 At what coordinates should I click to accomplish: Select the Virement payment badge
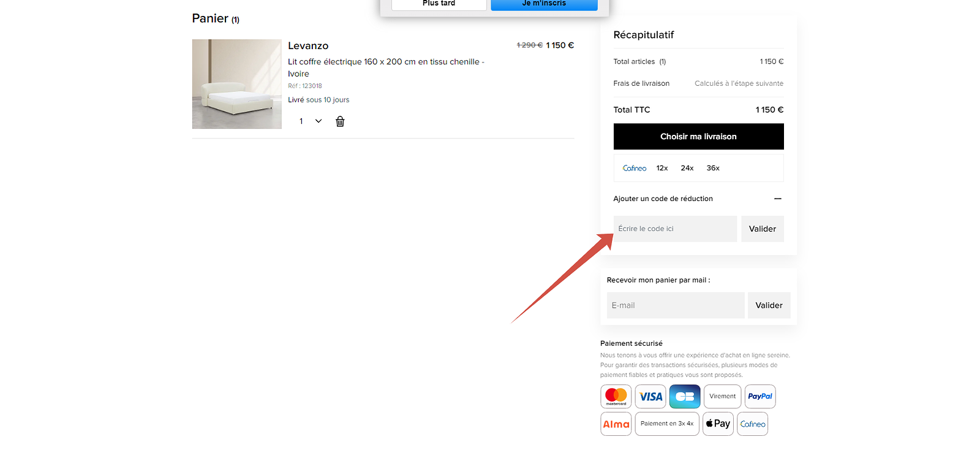723,397
